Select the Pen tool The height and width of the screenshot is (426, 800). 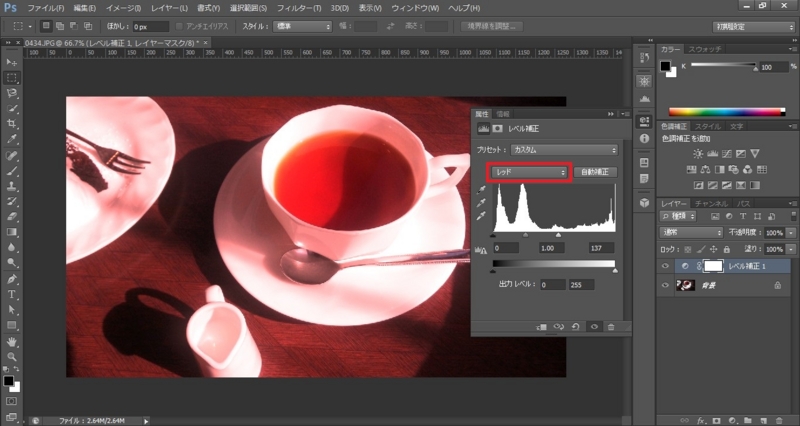[x=11, y=279]
